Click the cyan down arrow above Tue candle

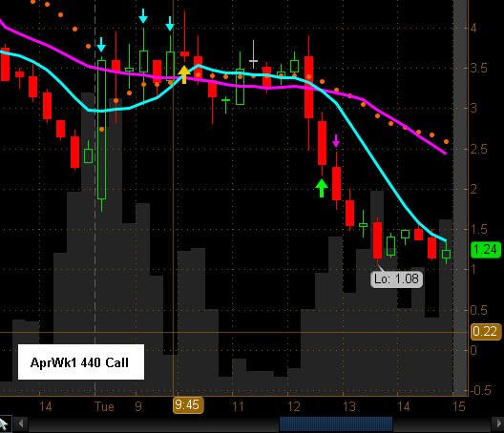101,45
